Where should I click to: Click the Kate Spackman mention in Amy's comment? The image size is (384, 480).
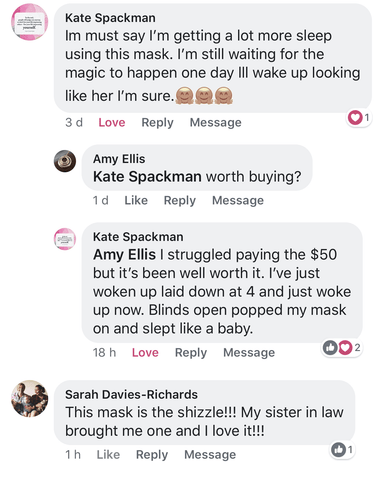[147, 177]
